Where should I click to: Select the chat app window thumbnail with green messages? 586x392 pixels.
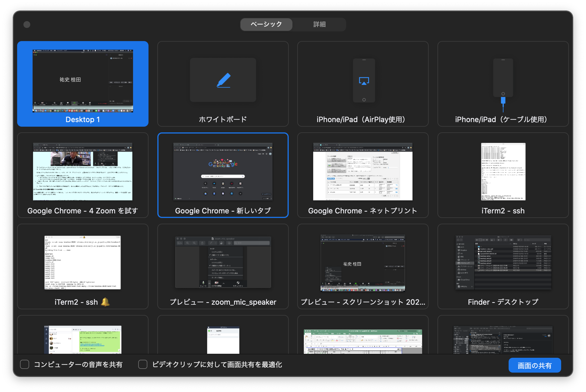83,340
